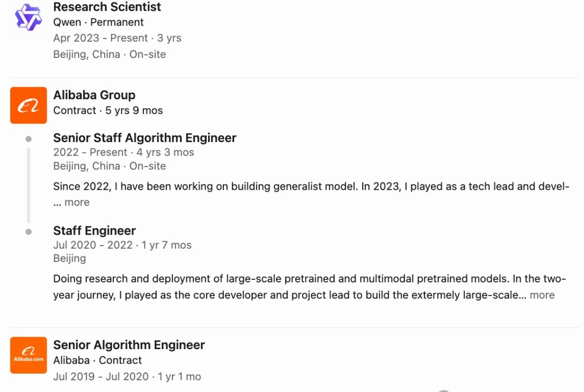Open the Alibaba Group orange logo
The height and width of the screenshot is (392, 584).
point(28,105)
